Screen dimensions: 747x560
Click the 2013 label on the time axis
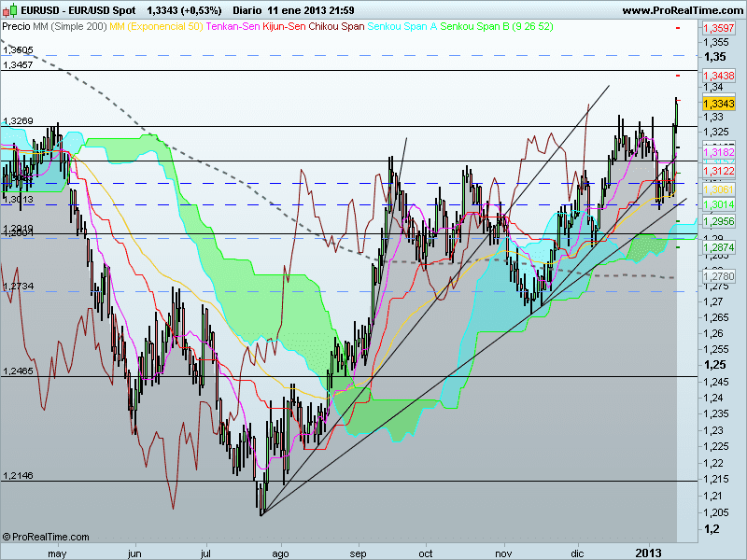[648, 552]
